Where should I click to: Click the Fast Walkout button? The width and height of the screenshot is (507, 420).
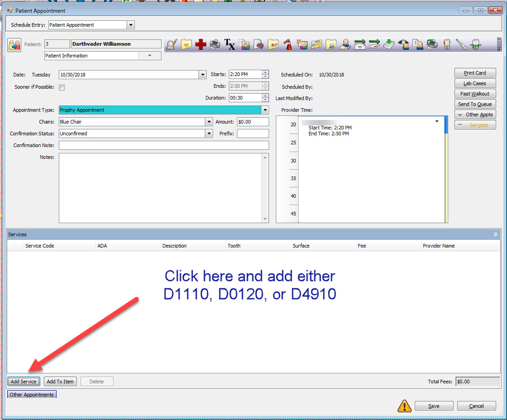(x=475, y=93)
